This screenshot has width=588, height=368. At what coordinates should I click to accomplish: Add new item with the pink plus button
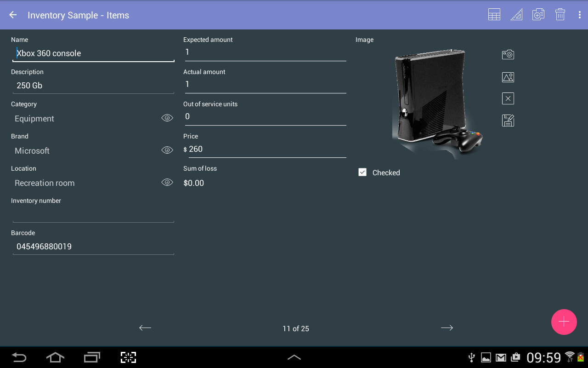click(564, 322)
